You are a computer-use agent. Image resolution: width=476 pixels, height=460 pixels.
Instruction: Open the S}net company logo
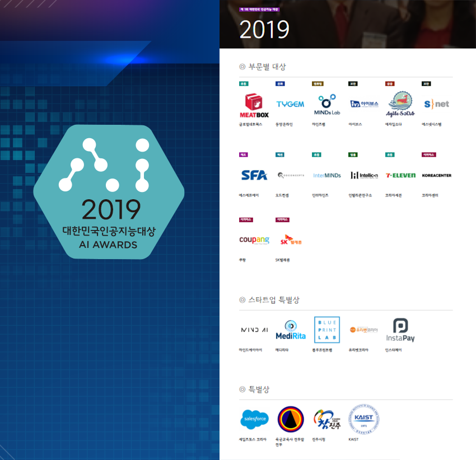tap(436, 104)
